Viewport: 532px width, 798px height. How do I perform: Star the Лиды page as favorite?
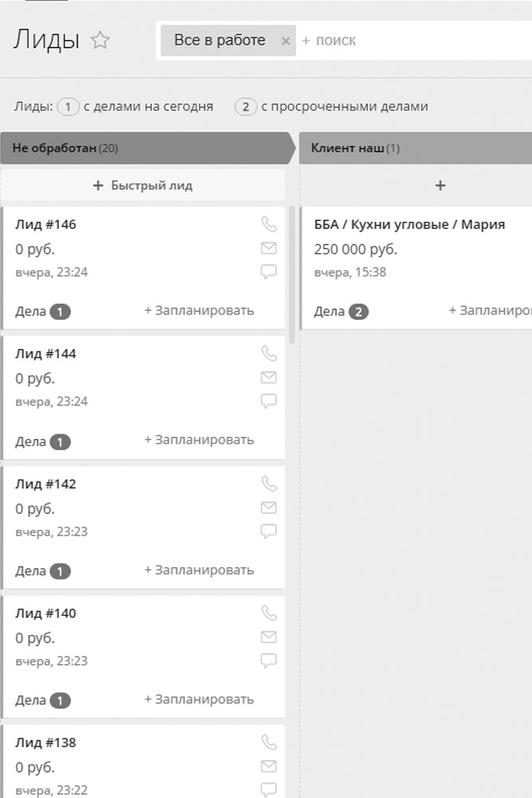(x=100, y=41)
